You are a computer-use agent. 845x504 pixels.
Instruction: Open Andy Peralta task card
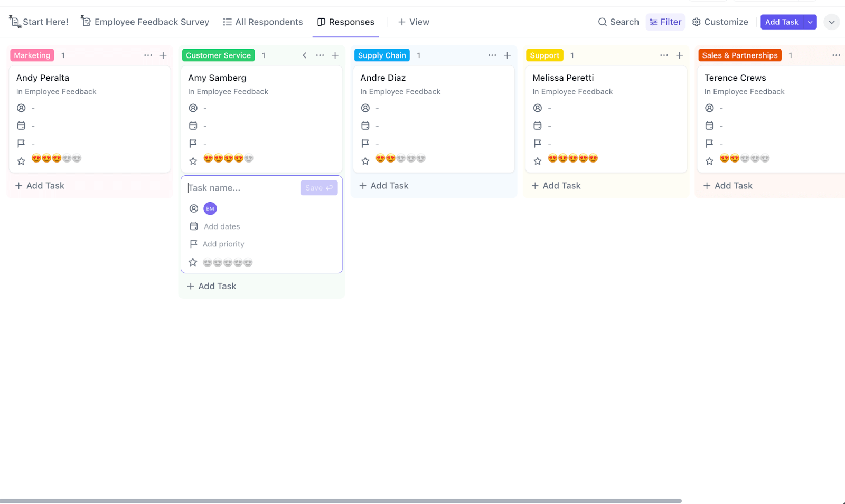90,119
